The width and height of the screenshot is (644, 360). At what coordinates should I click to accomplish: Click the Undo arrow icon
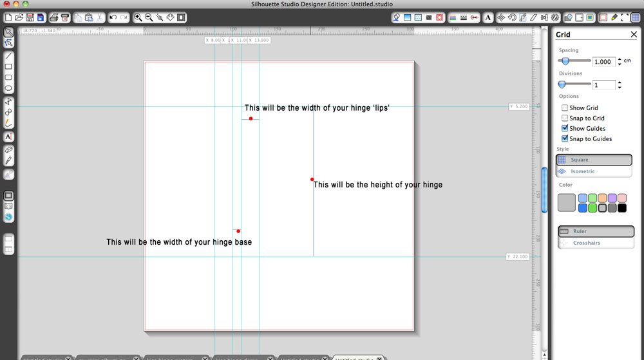(x=113, y=17)
